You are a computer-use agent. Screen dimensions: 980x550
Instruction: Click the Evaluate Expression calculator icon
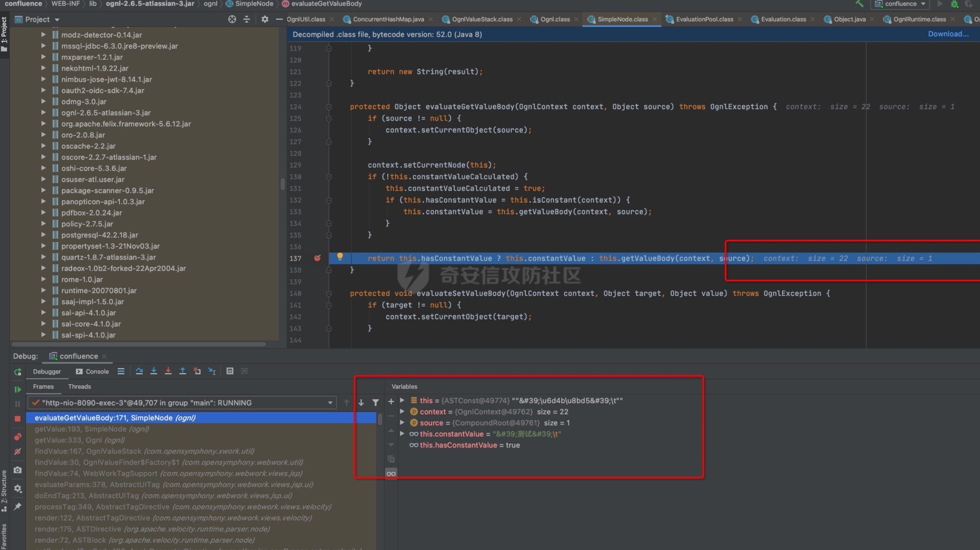pos(230,371)
